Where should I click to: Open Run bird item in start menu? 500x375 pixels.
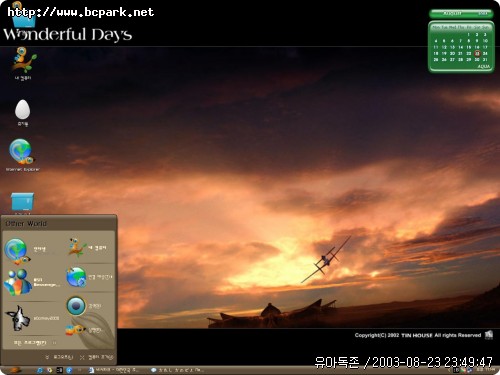coord(83,330)
